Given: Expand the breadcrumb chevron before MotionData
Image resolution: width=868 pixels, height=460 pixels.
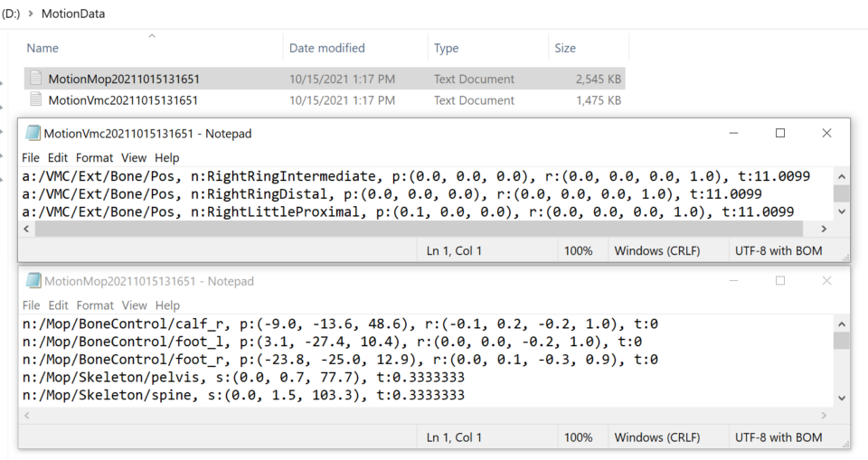Looking at the screenshot, I should coord(33,14).
